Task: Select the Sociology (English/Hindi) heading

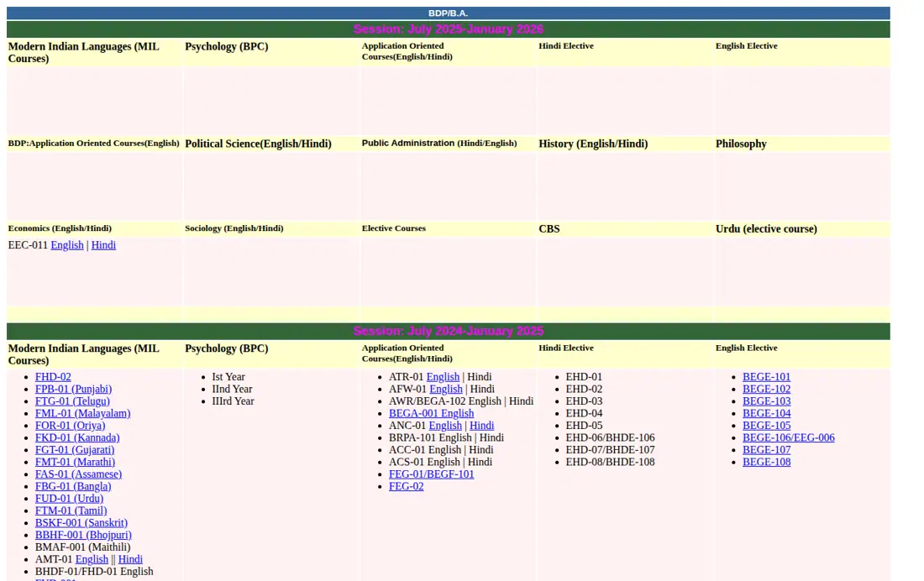Action: (234, 228)
